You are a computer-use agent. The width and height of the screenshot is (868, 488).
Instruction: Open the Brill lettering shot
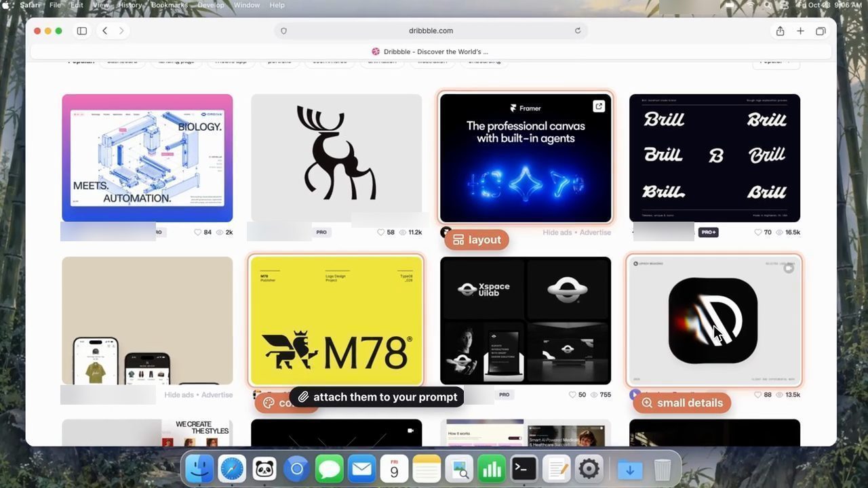[x=715, y=158]
